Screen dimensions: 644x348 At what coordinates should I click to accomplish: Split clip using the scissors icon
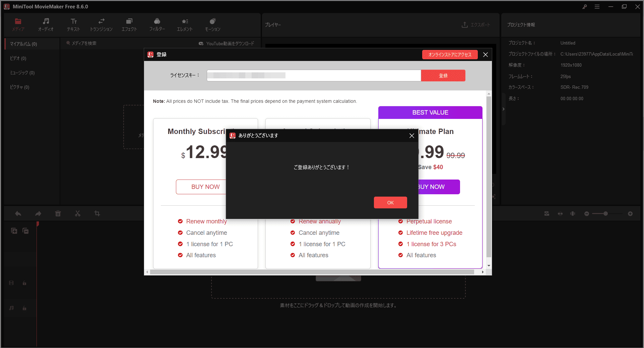tap(77, 213)
